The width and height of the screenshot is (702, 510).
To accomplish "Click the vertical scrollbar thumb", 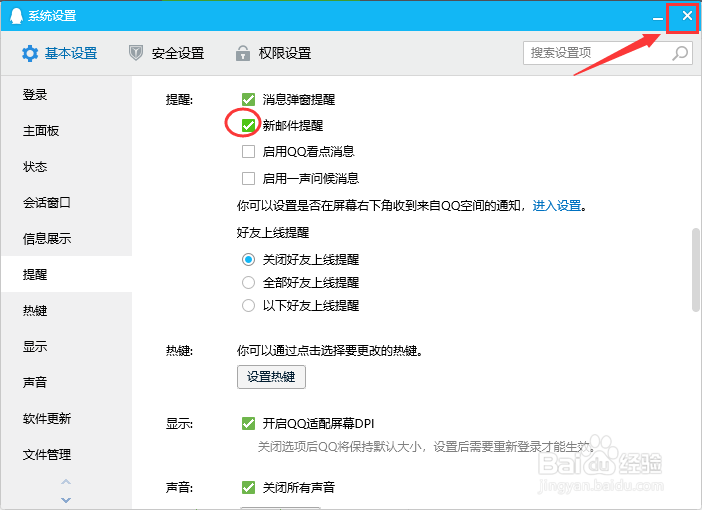I will tap(695, 270).
